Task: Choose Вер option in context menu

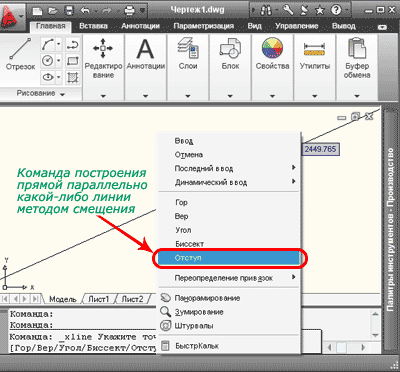Action: 230,216
